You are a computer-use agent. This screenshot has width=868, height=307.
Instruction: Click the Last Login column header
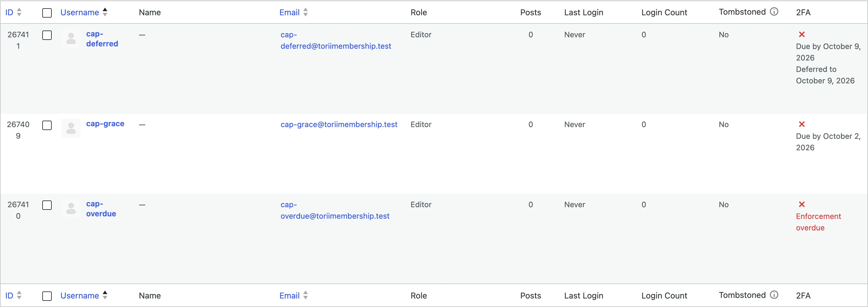(x=583, y=12)
